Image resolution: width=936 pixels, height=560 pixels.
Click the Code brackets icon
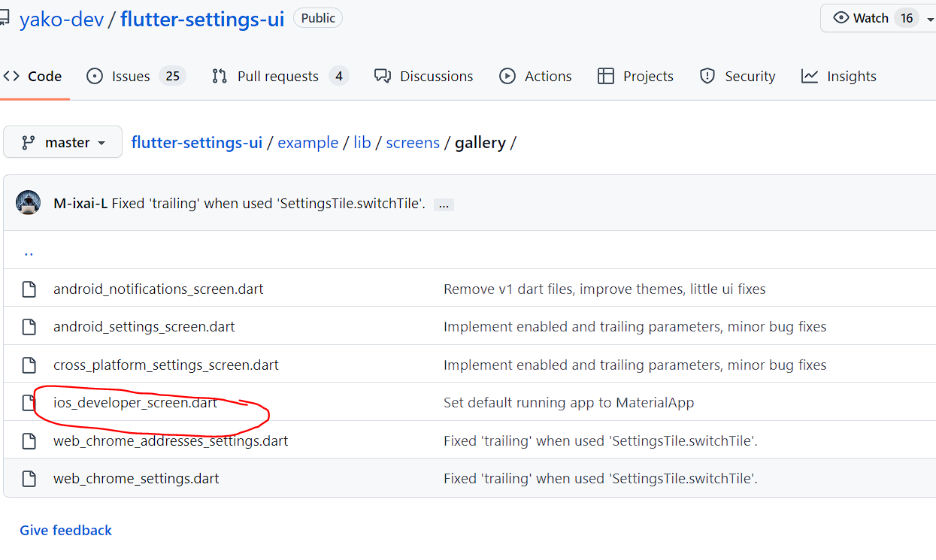pos(11,76)
